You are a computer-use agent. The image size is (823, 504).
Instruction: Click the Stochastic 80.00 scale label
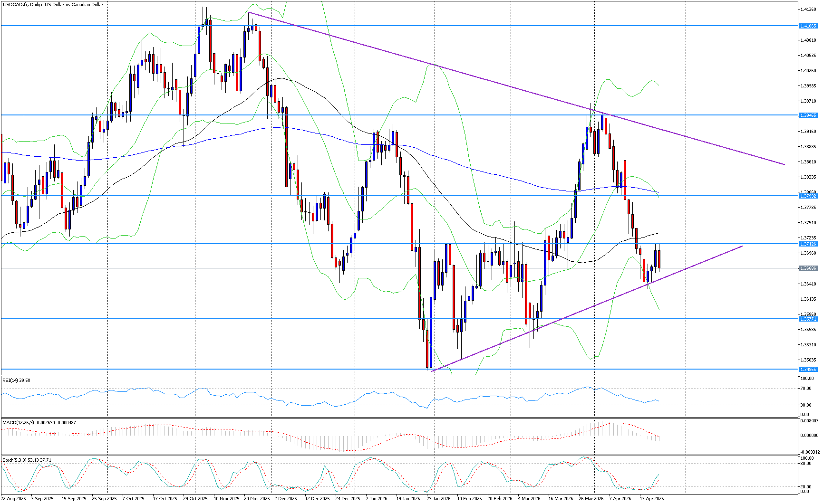(806, 464)
